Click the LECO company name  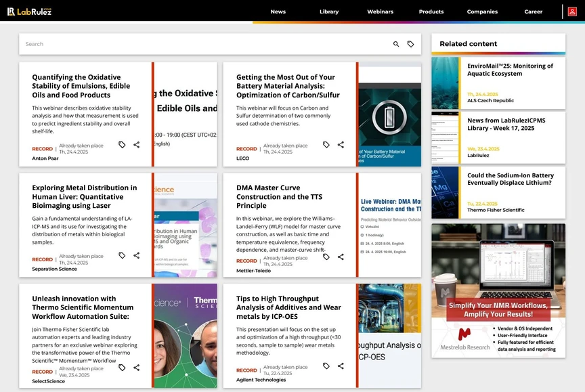pyautogui.click(x=242, y=158)
